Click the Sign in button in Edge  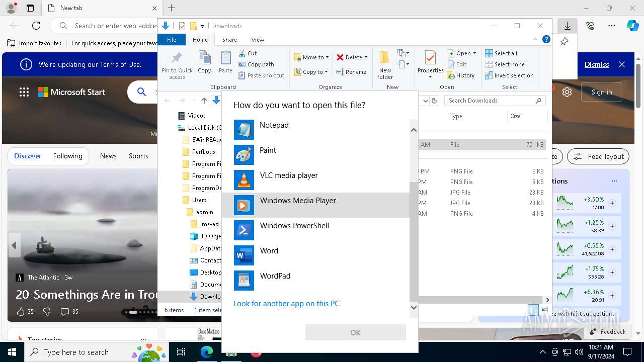coord(602,92)
